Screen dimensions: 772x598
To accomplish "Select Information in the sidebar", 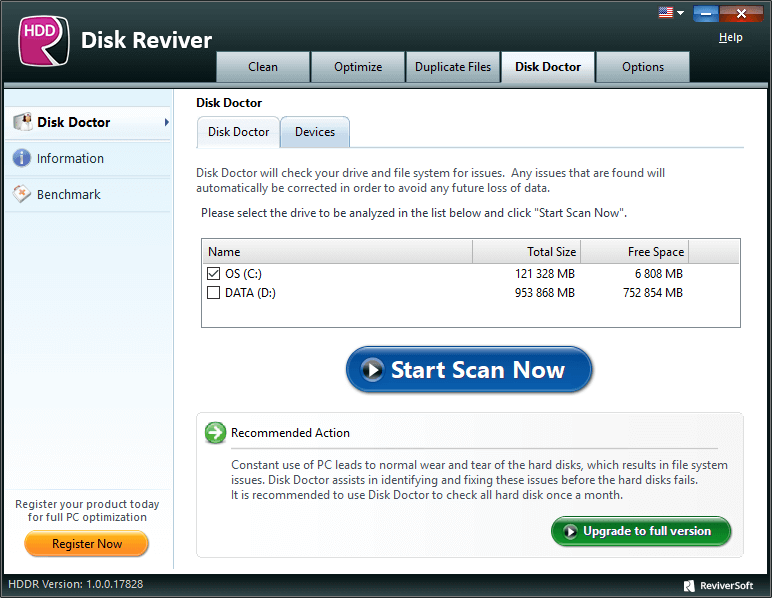I will (89, 158).
